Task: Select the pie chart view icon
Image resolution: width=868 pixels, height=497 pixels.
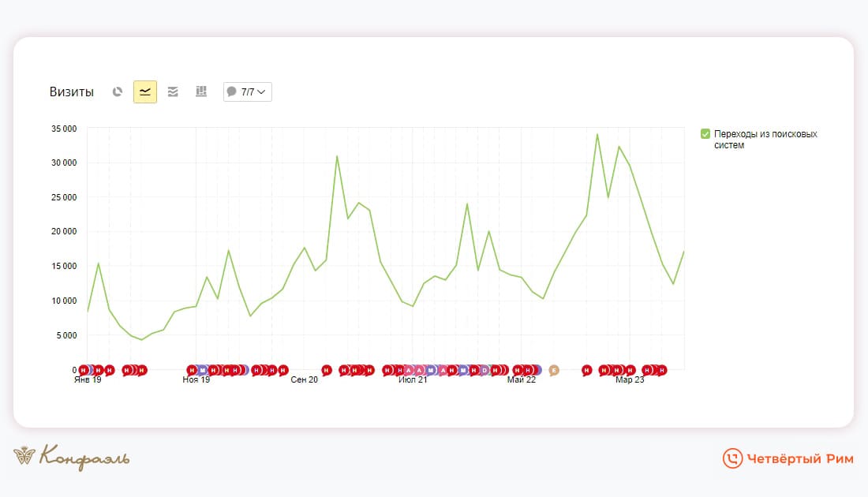Action: (x=118, y=92)
